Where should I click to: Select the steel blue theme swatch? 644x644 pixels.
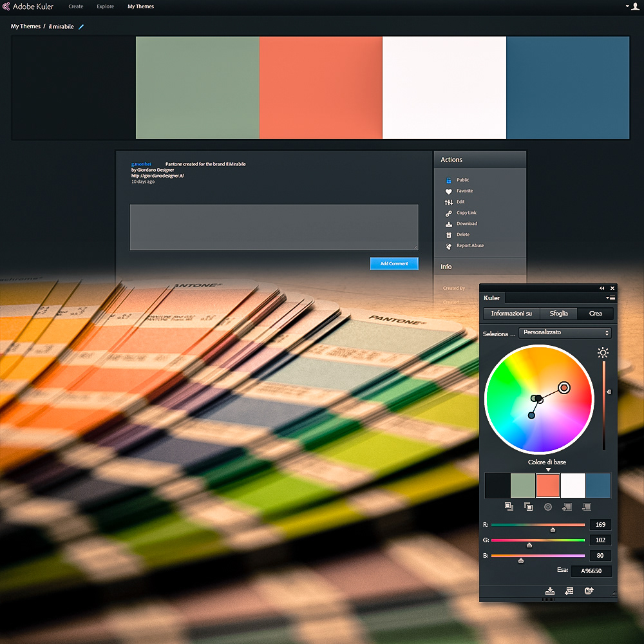567,88
